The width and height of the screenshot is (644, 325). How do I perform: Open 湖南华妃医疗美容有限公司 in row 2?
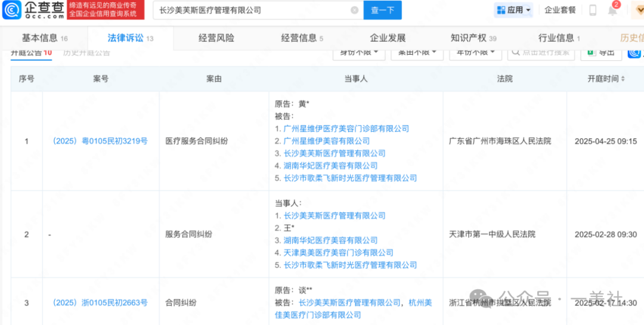click(330, 240)
